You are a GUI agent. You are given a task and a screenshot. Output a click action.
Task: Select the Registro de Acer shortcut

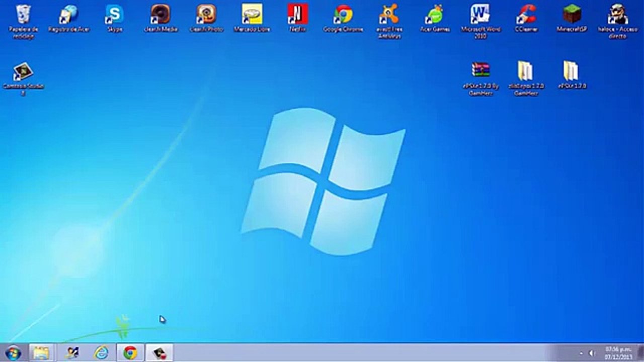coord(69,18)
